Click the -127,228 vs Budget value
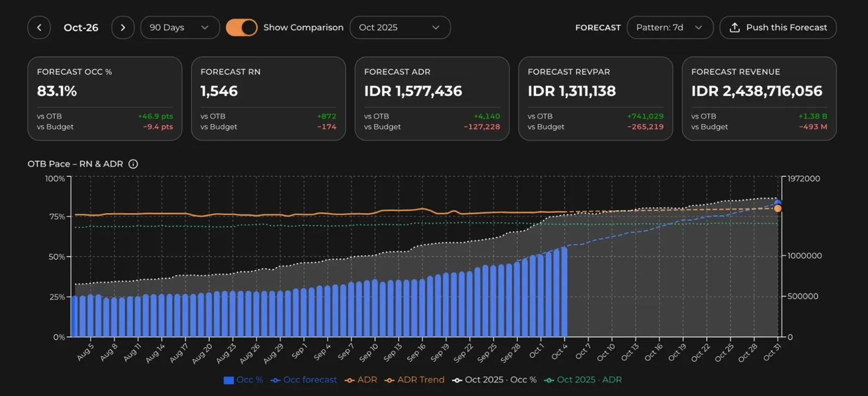Screen dimensions: 868x396 pos(482,127)
